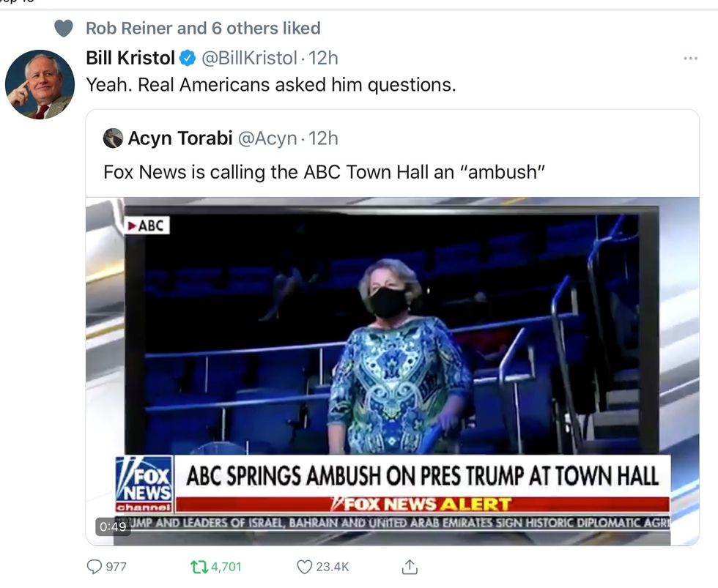Click the "Real Americans asked him questions" text
Viewport: 718px width, 588px height.
coord(271,85)
